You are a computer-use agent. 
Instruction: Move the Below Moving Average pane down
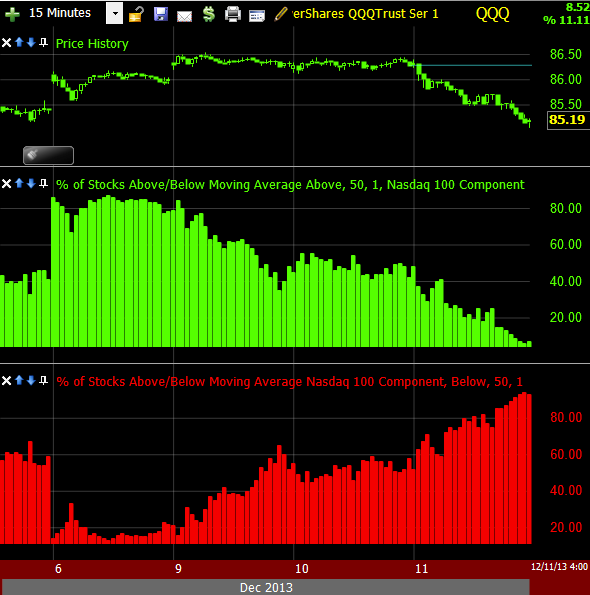click(x=31, y=380)
